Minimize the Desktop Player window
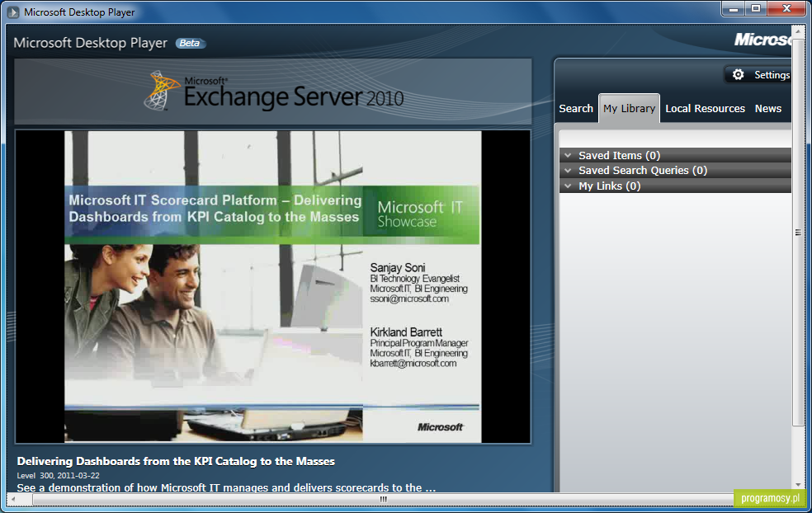 tap(734, 9)
